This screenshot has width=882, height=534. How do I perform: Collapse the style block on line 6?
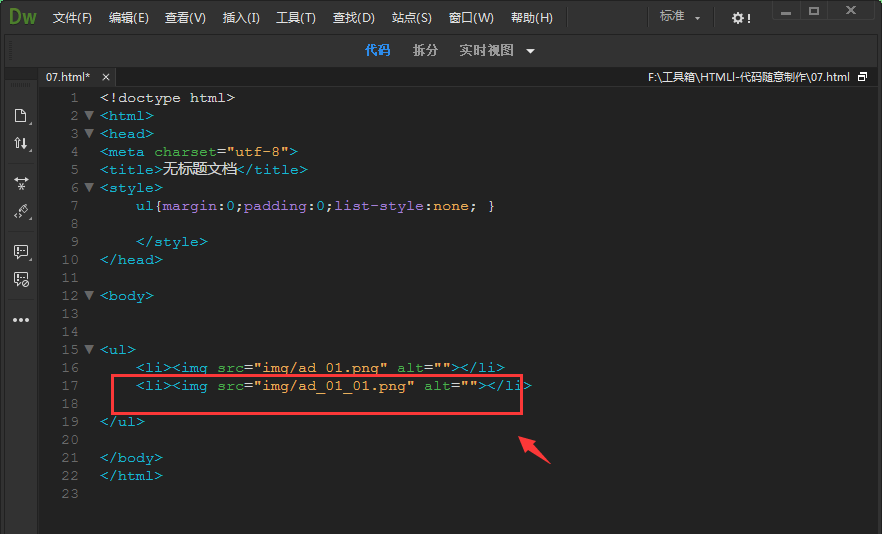point(89,188)
